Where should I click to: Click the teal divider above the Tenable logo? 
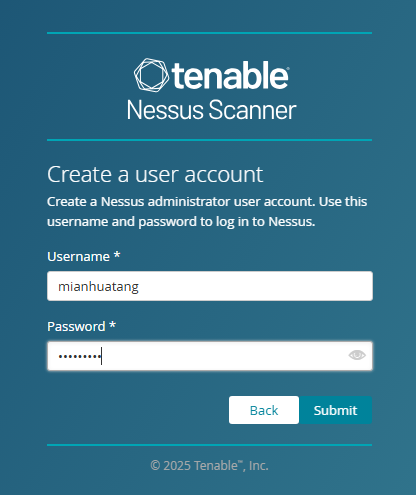point(209,33)
